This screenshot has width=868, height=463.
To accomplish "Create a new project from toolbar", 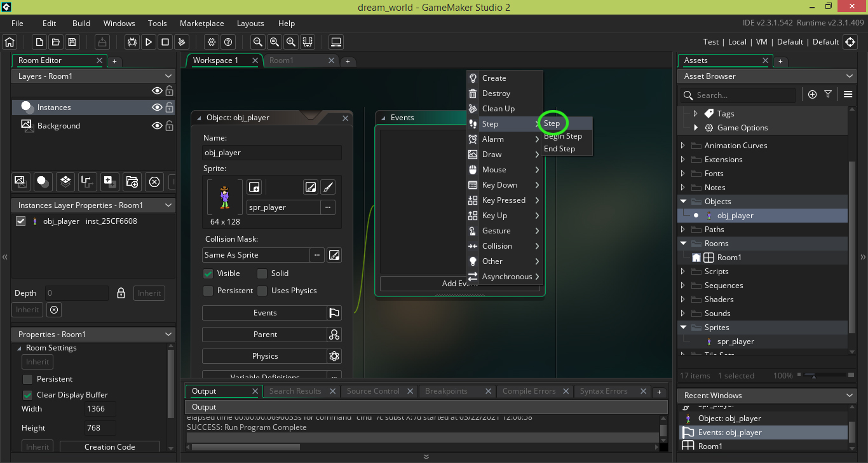I will coord(39,42).
